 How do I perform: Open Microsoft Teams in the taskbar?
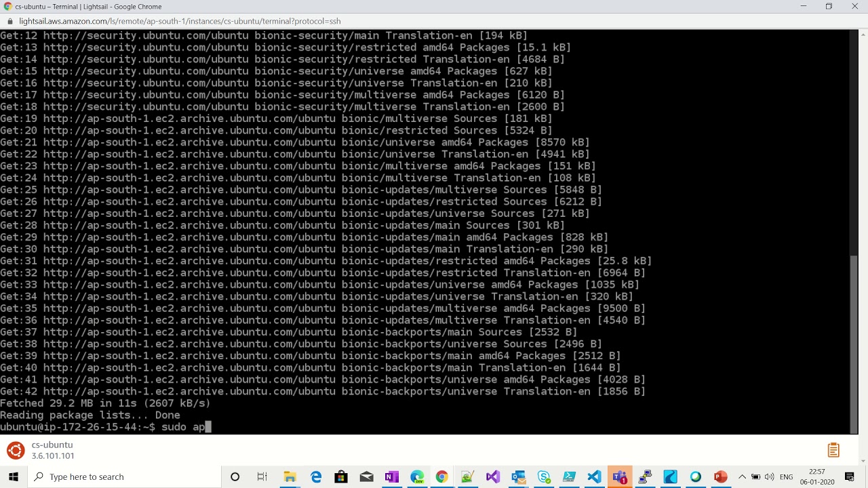point(620,477)
